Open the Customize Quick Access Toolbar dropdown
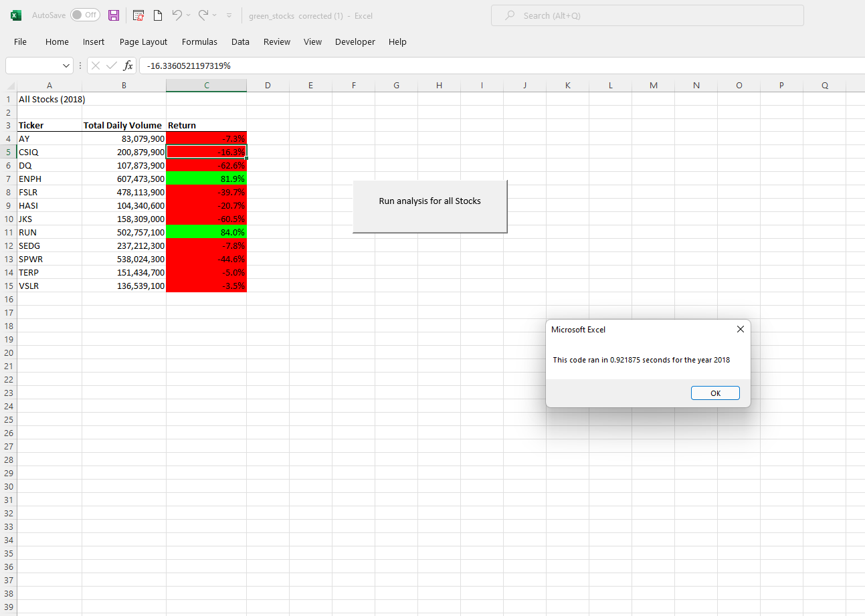The height and width of the screenshot is (616, 865). pyautogui.click(x=228, y=15)
